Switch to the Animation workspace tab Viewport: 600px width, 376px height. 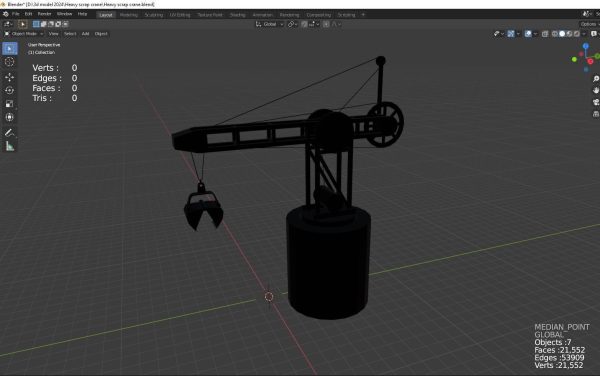tap(262, 15)
